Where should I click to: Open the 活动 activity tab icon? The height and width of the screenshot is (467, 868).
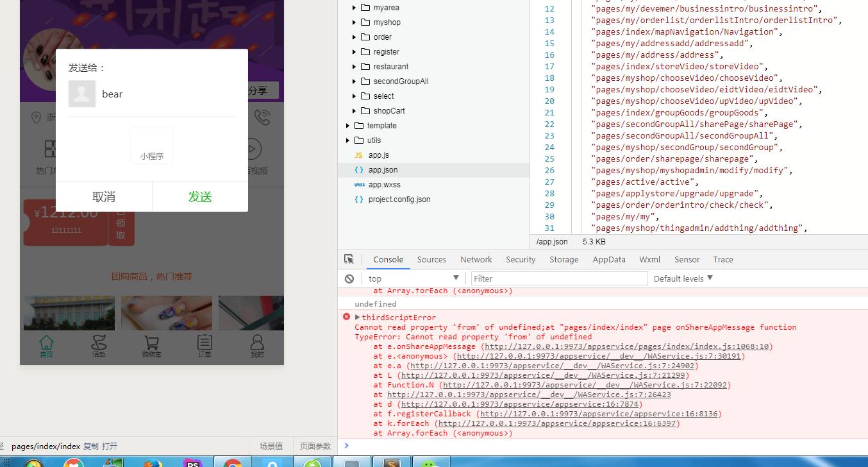click(99, 342)
